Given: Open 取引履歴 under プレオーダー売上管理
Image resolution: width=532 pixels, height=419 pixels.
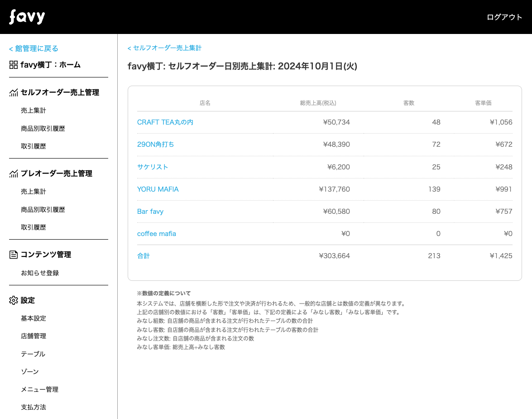Looking at the screenshot, I should pos(33,227).
